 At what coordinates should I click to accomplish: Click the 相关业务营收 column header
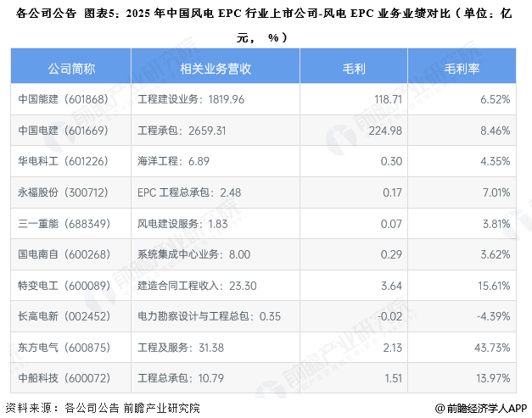(x=216, y=66)
